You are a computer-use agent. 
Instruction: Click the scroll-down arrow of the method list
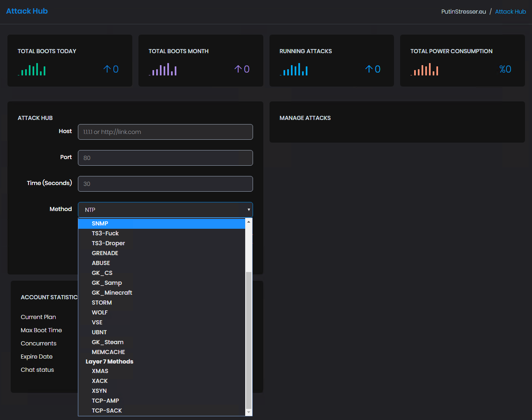pos(248,412)
